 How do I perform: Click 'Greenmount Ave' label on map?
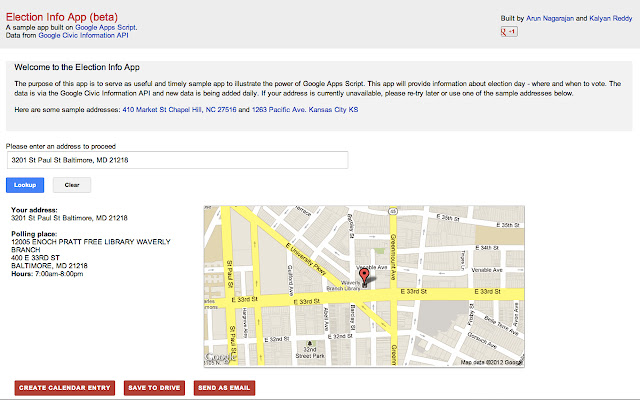(393, 257)
